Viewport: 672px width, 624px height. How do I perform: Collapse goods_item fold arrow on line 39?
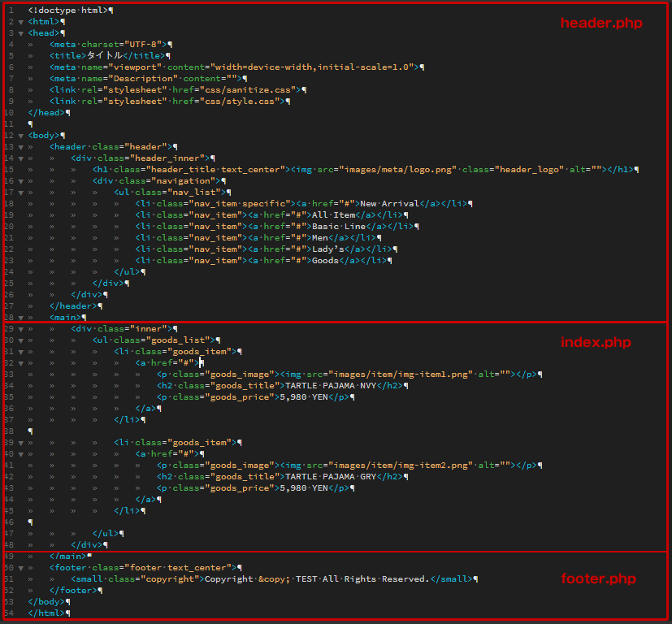(20, 442)
